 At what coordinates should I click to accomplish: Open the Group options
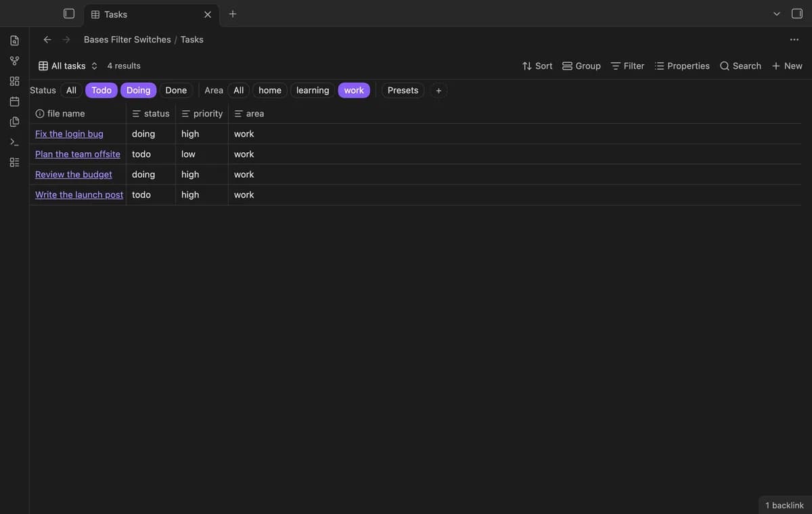tap(581, 66)
